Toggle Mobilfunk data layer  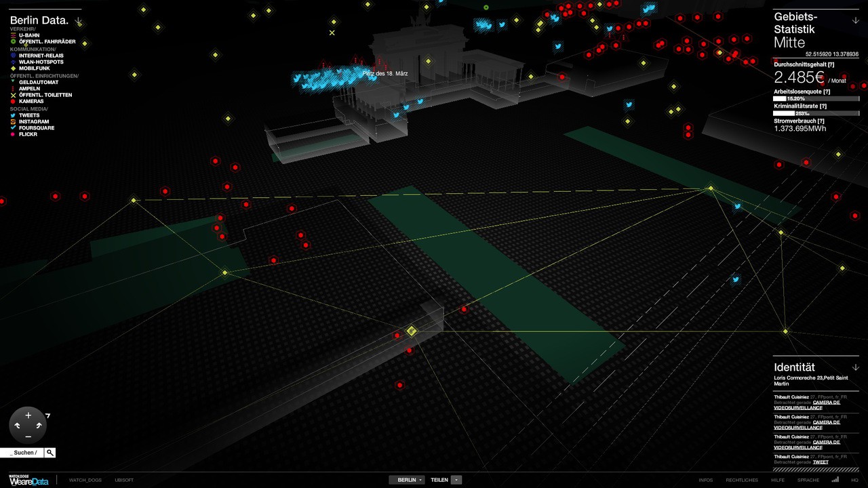pos(31,68)
